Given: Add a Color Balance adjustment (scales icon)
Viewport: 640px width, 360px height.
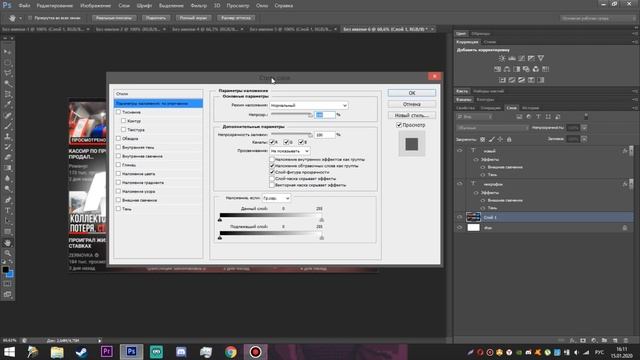Looking at the screenshot, I should coord(507,69).
